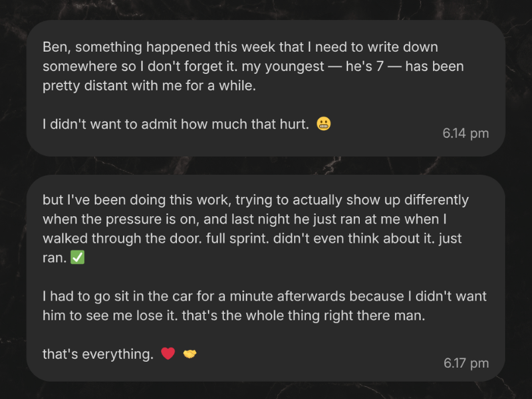Click the 6.17 pm timestamp
532x399 pixels.
[465, 363]
